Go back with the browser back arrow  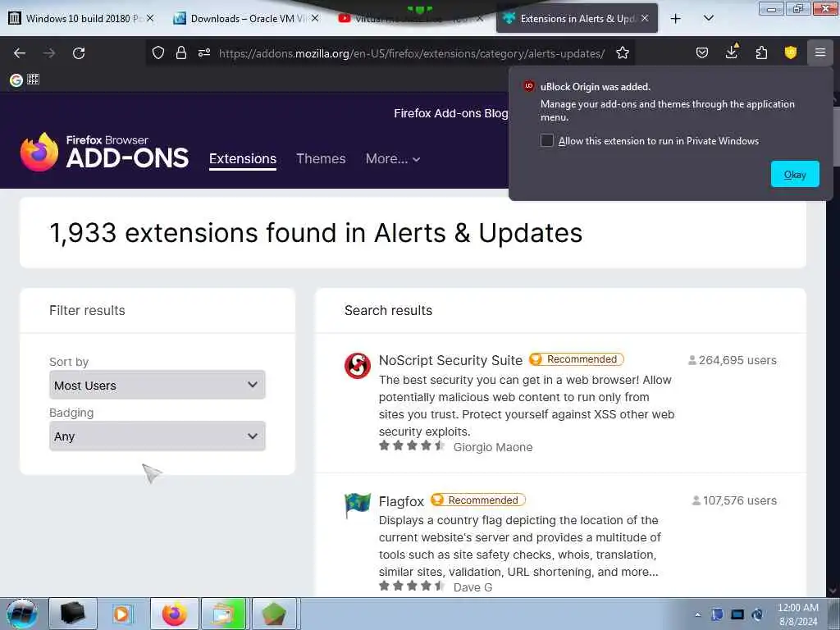click(20, 53)
